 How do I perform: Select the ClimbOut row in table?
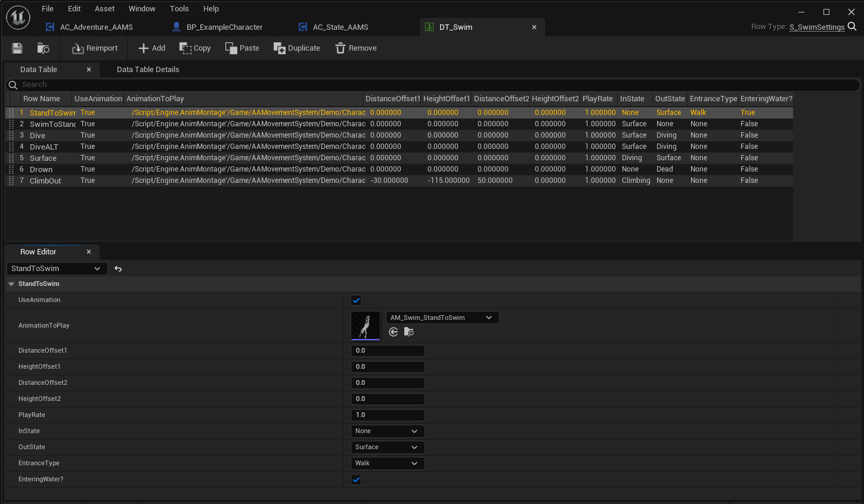coord(45,181)
